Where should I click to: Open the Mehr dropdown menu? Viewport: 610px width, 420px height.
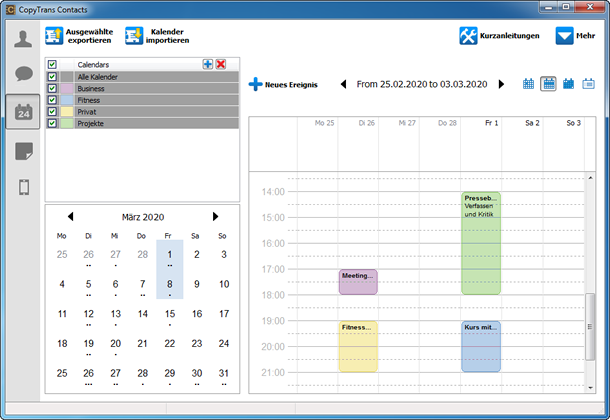575,36
